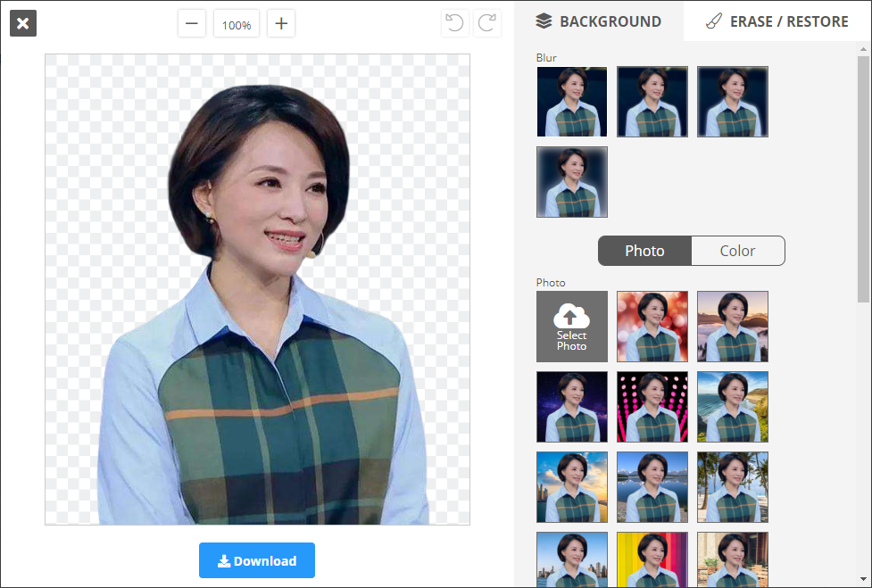Download the edited image
872x588 pixels.
(x=257, y=560)
